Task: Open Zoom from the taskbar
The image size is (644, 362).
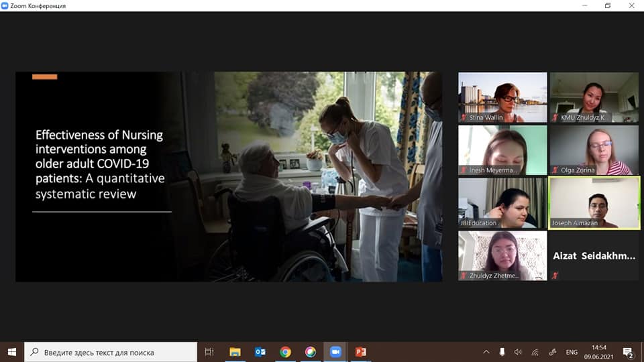Action: coord(335,352)
